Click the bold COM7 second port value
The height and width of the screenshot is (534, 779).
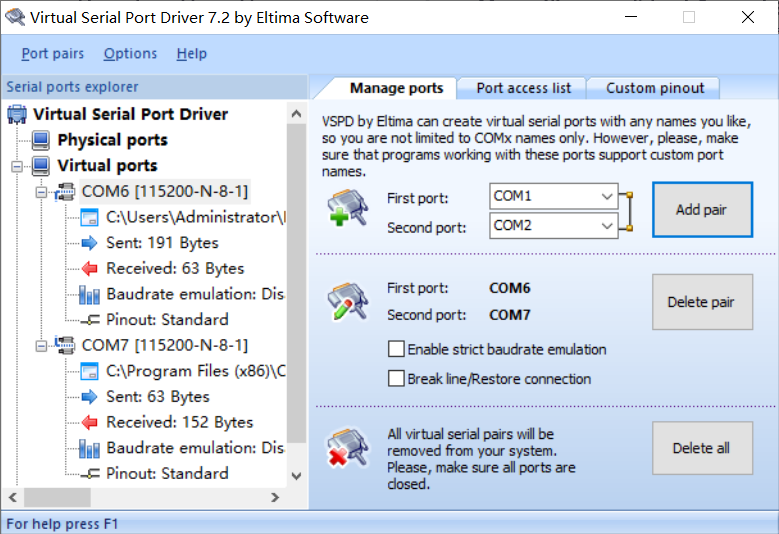pyautogui.click(x=510, y=315)
